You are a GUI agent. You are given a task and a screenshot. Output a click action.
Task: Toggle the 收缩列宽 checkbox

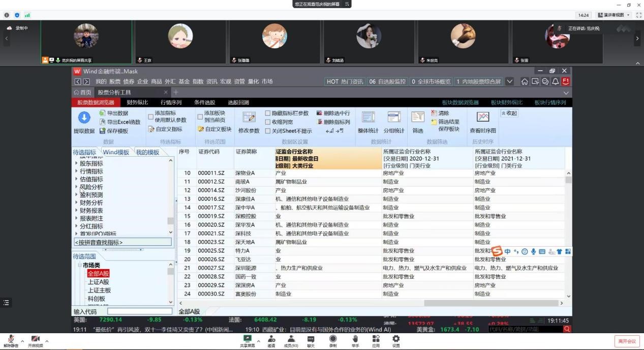pos(268,122)
